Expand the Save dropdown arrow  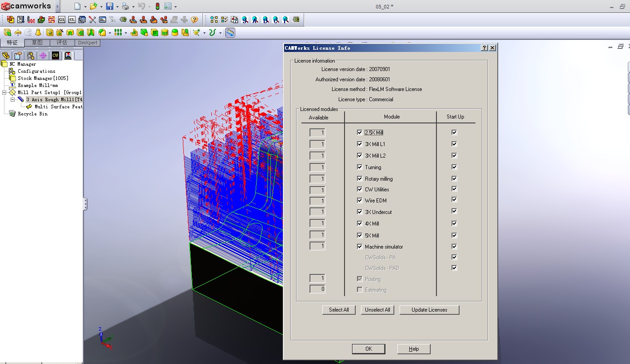coord(117,7)
